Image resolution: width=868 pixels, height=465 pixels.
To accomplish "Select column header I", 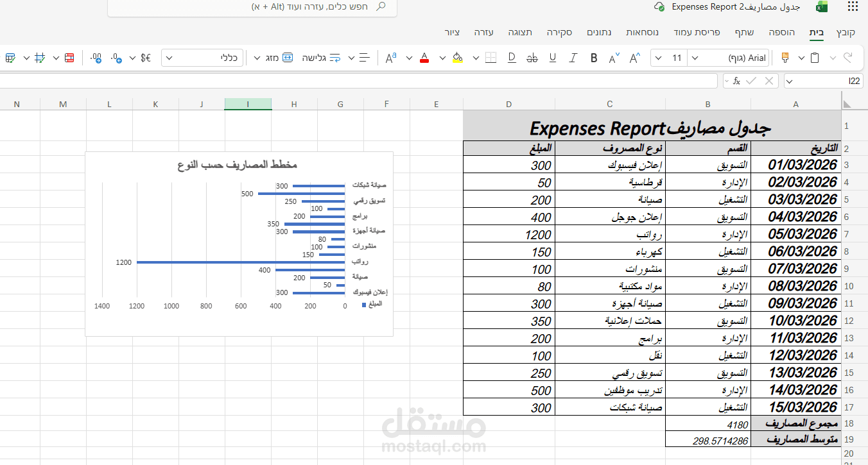I will pyautogui.click(x=248, y=104).
